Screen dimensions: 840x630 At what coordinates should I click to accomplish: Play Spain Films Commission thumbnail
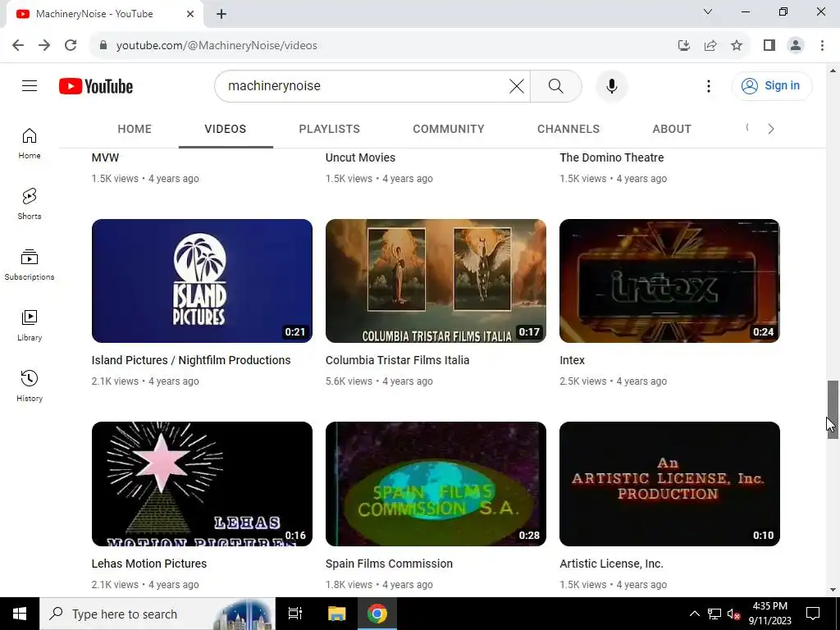pyautogui.click(x=436, y=484)
